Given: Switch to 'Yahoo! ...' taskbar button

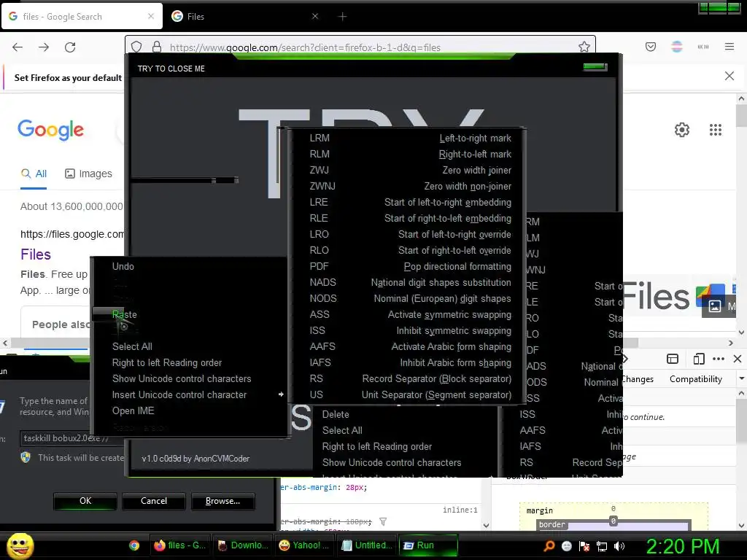Looking at the screenshot, I should point(304,545).
